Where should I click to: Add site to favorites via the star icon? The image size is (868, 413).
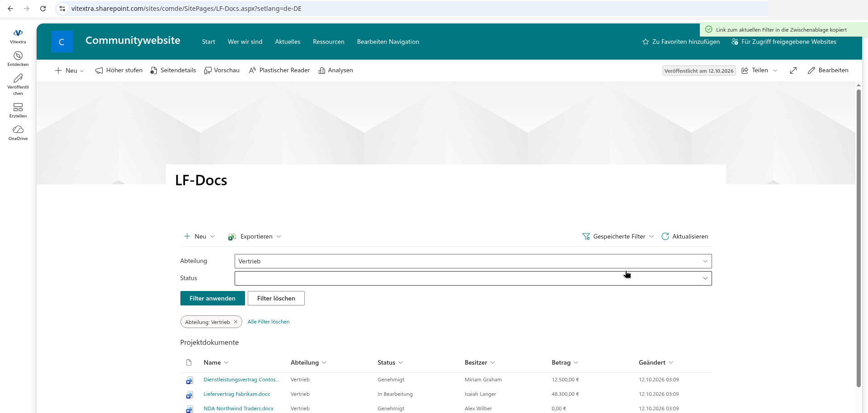pyautogui.click(x=646, y=42)
